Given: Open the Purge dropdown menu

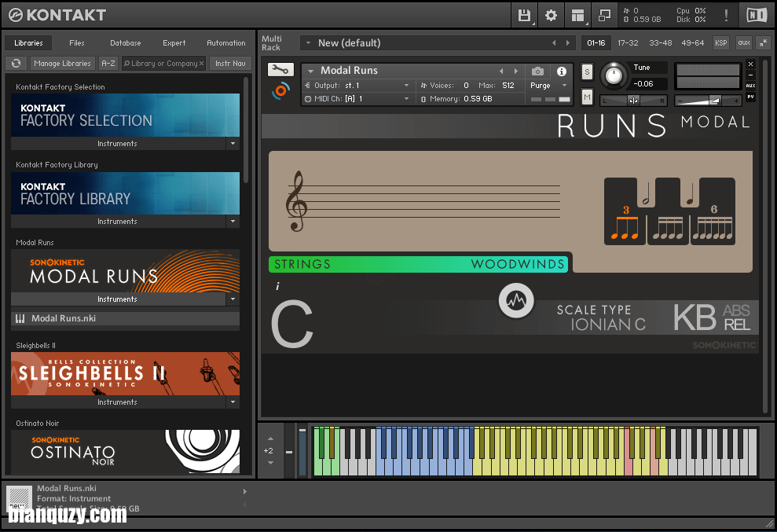Looking at the screenshot, I should [548, 86].
